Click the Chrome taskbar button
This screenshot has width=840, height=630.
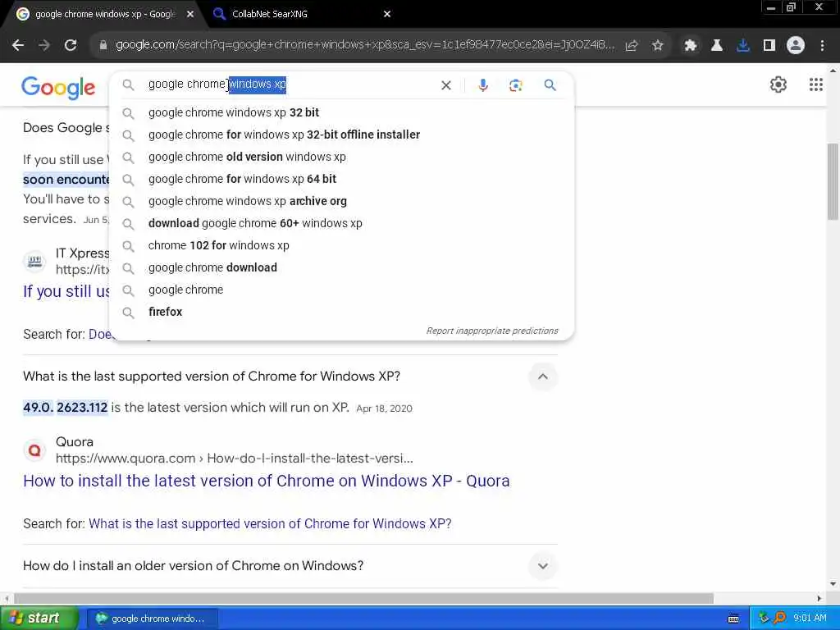coord(152,619)
